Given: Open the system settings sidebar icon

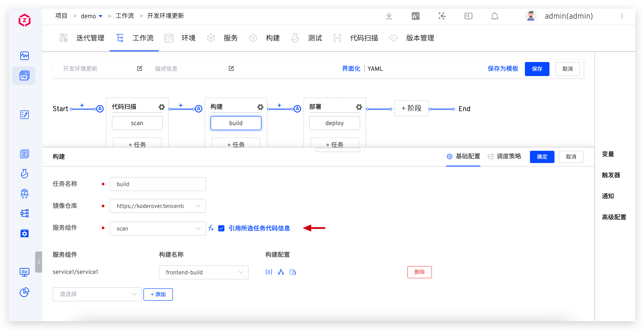Looking at the screenshot, I should (25, 233).
